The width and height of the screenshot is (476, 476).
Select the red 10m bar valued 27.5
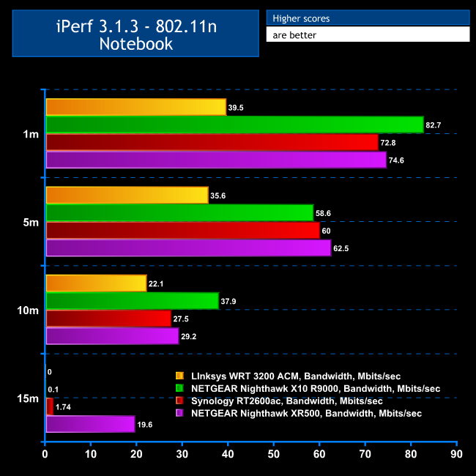108,318
